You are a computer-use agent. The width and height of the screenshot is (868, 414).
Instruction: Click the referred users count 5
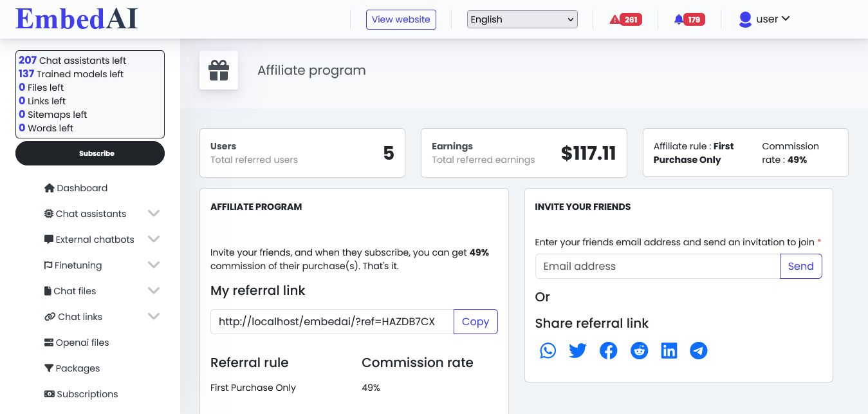[389, 153]
